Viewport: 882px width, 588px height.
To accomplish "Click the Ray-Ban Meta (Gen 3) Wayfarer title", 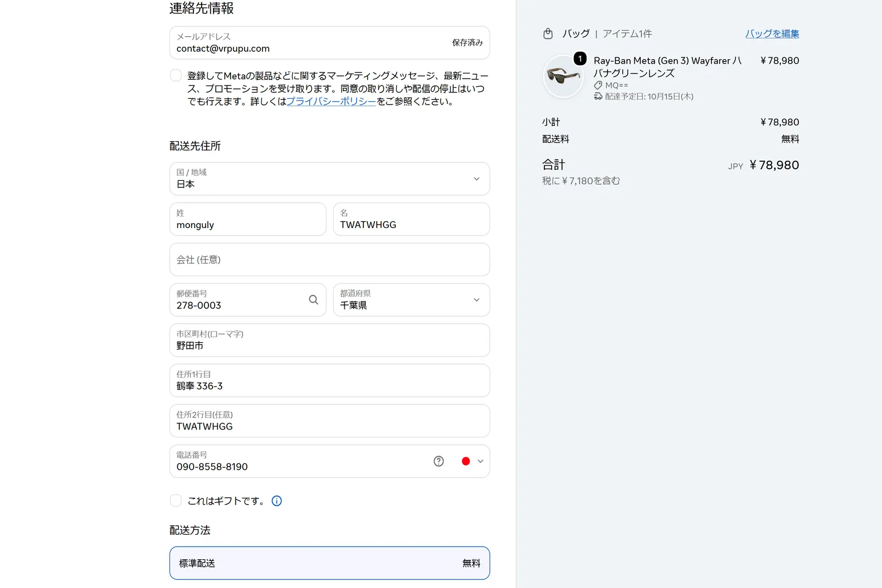I will (x=668, y=67).
